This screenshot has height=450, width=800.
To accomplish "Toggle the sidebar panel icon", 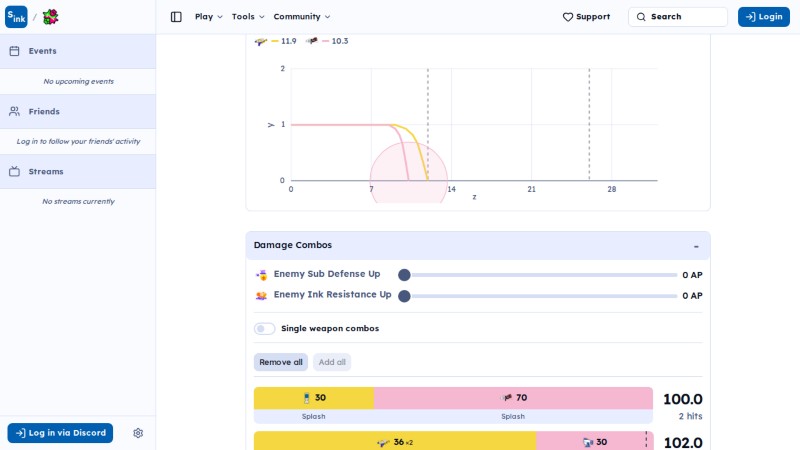I will pos(176,17).
